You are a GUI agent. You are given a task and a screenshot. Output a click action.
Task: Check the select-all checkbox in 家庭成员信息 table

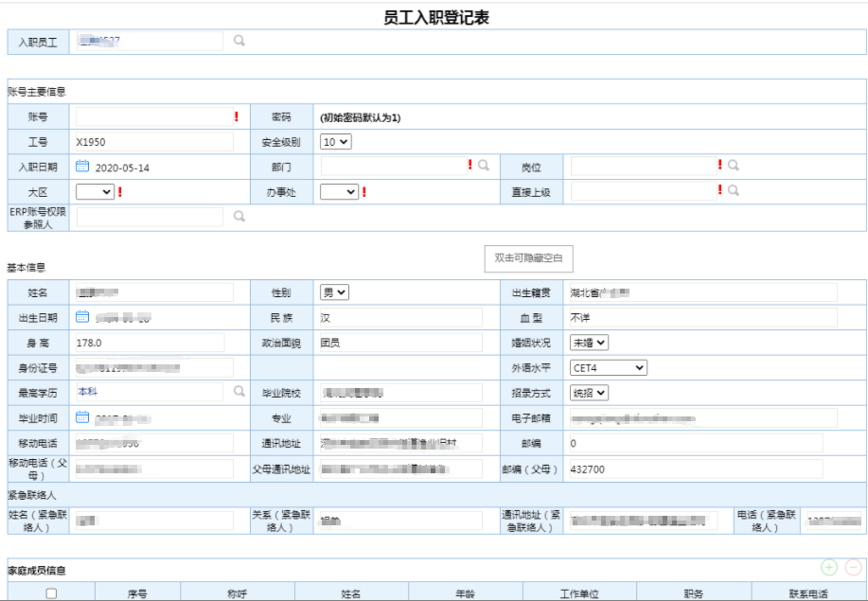tap(51, 593)
